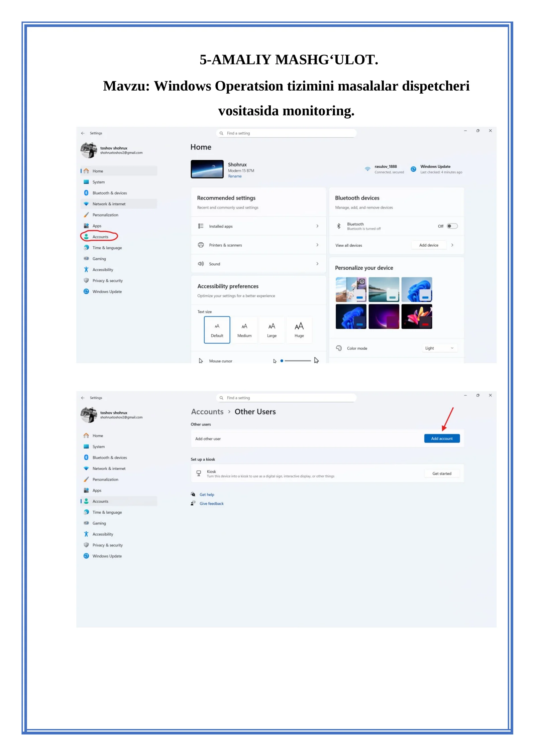535x756 pixels.
Task: Expand Printers & scanners row chevron
Action: pyautogui.click(x=317, y=245)
